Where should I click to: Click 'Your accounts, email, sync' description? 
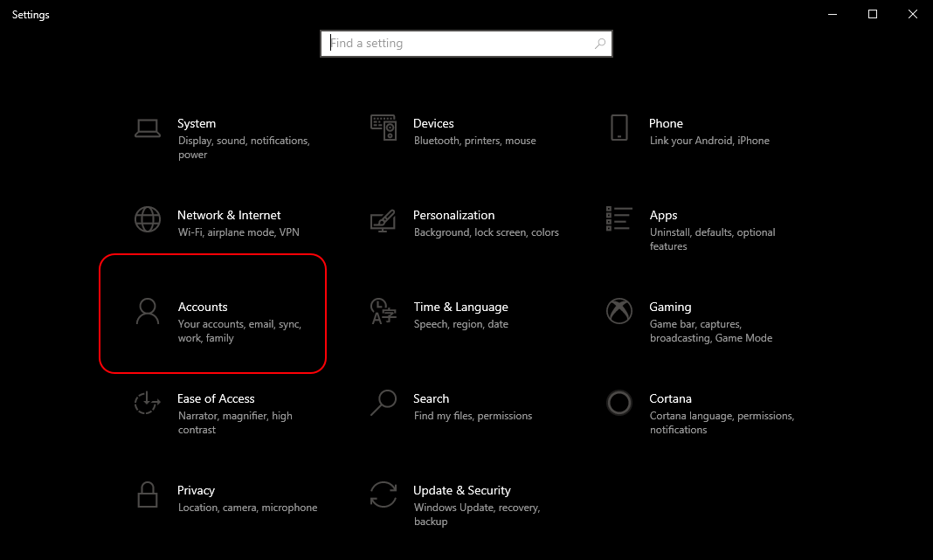[239, 331]
